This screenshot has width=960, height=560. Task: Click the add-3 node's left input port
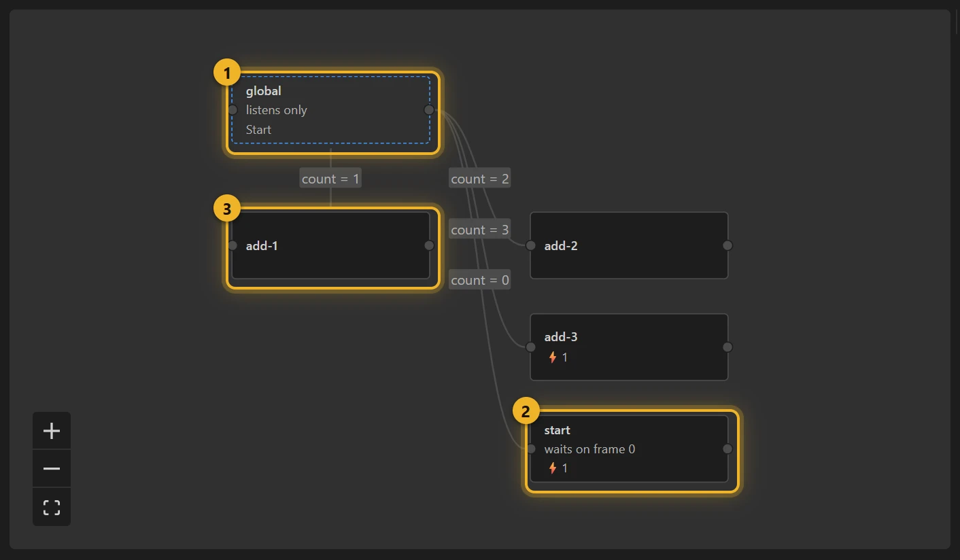[x=531, y=347]
